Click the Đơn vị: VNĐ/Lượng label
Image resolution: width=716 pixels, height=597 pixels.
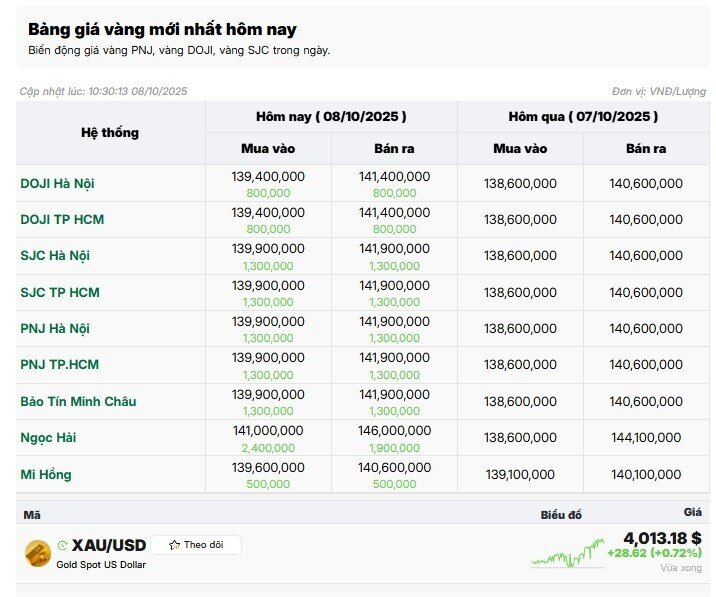point(659,91)
